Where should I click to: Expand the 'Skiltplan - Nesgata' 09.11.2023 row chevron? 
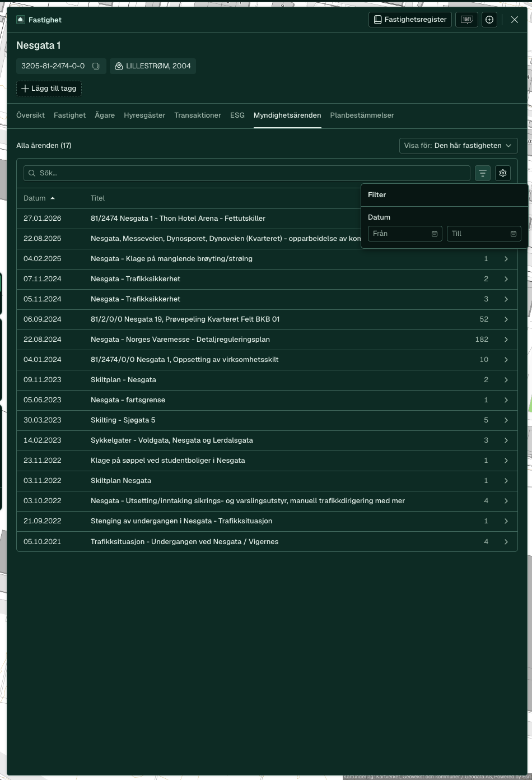506,380
